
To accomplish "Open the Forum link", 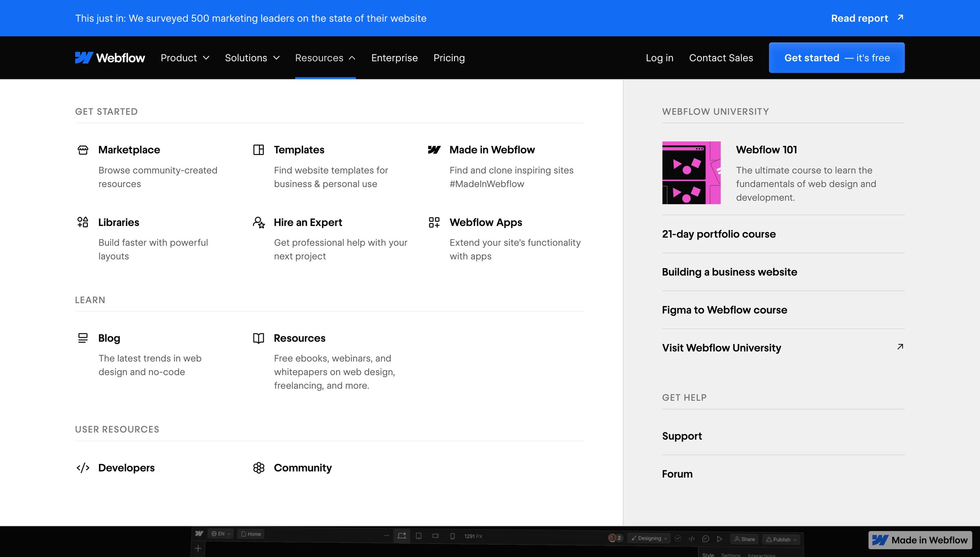I will (x=677, y=474).
